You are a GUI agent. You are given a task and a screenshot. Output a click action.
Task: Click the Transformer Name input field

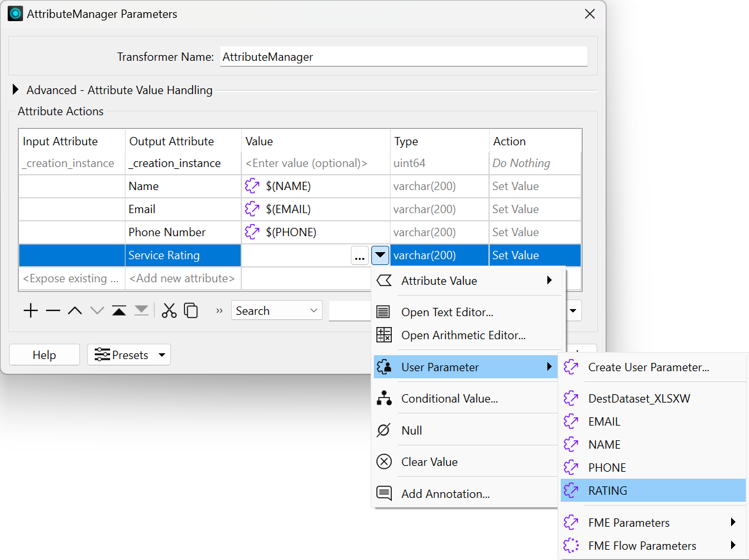tap(404, 57)
